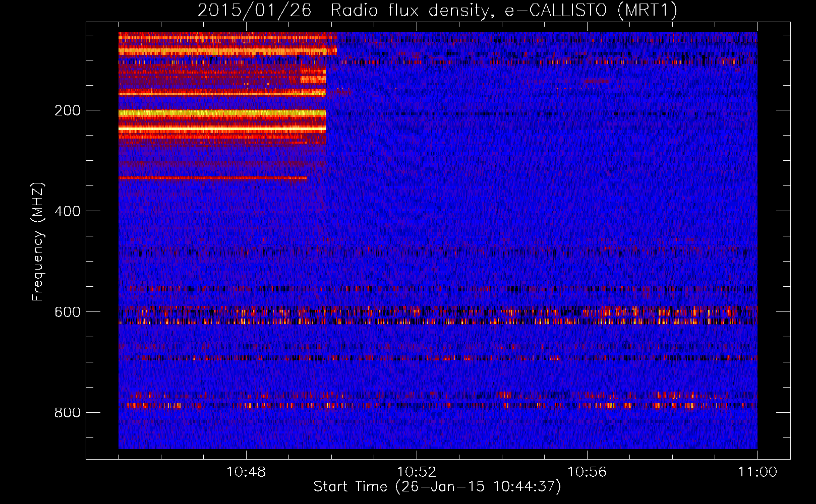Click the 10:56 time tick label
The image size is (816, 504).
coord(587,472)
